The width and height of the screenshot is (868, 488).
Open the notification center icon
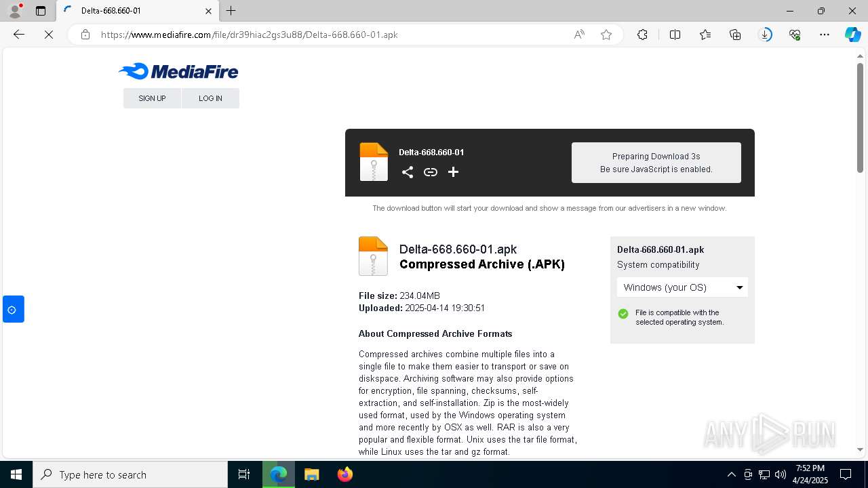[x=846, y=474]
